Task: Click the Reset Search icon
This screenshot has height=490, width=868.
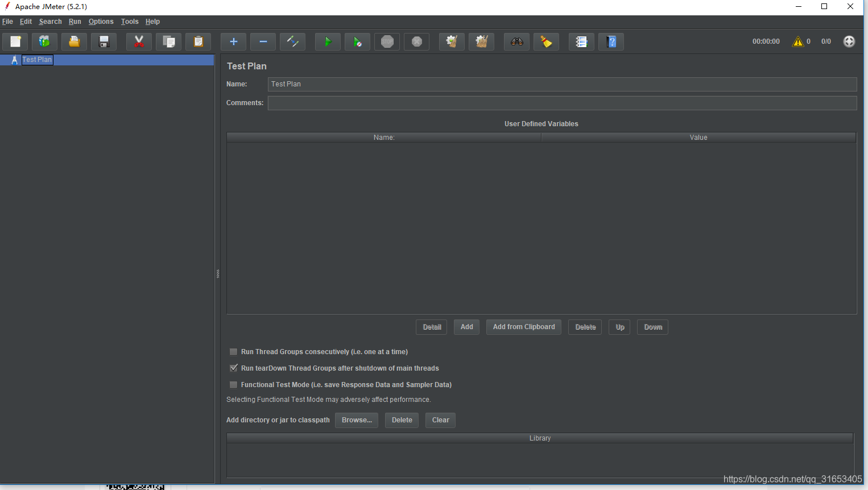Action: tap(547, 41)
